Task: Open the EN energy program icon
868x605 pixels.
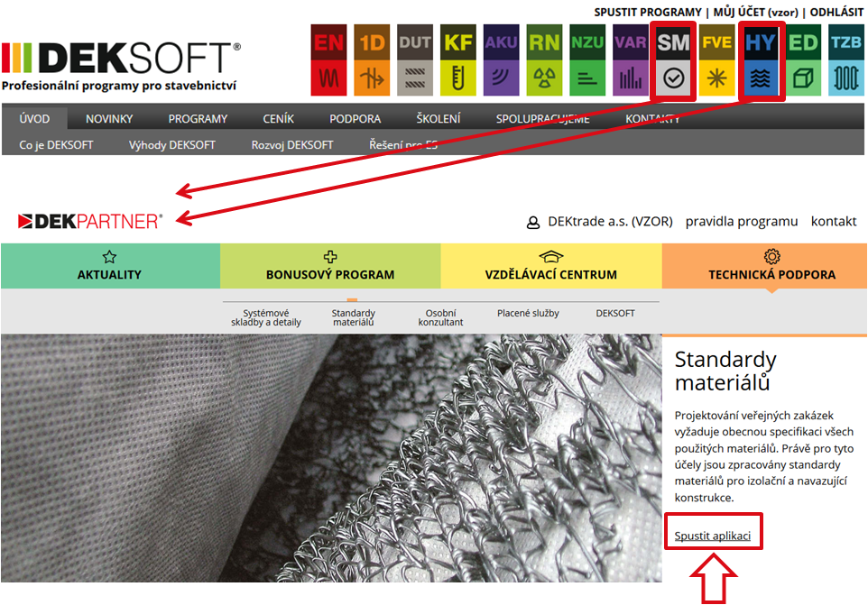Action: coord(328,60)
